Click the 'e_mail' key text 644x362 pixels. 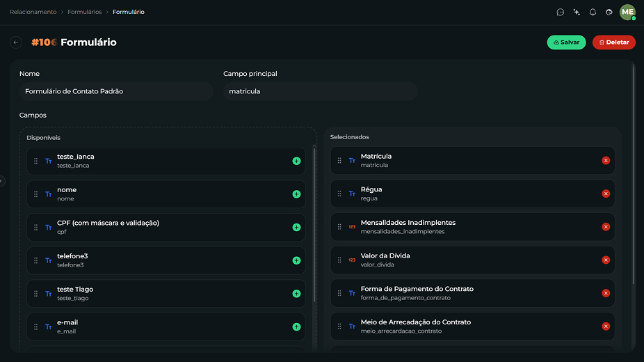pyautogui.click(x=67, y=331)
